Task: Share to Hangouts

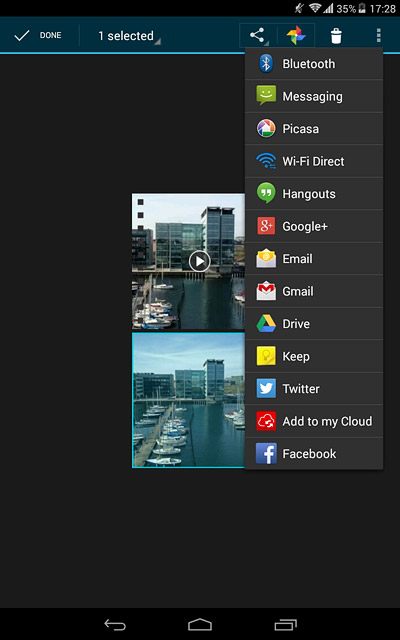Action: (314, 193)
